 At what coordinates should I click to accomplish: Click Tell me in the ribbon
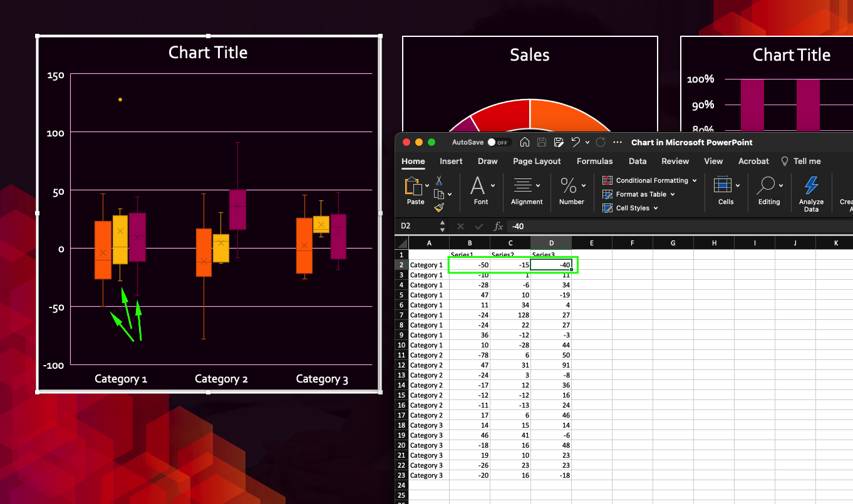[806, 161]
